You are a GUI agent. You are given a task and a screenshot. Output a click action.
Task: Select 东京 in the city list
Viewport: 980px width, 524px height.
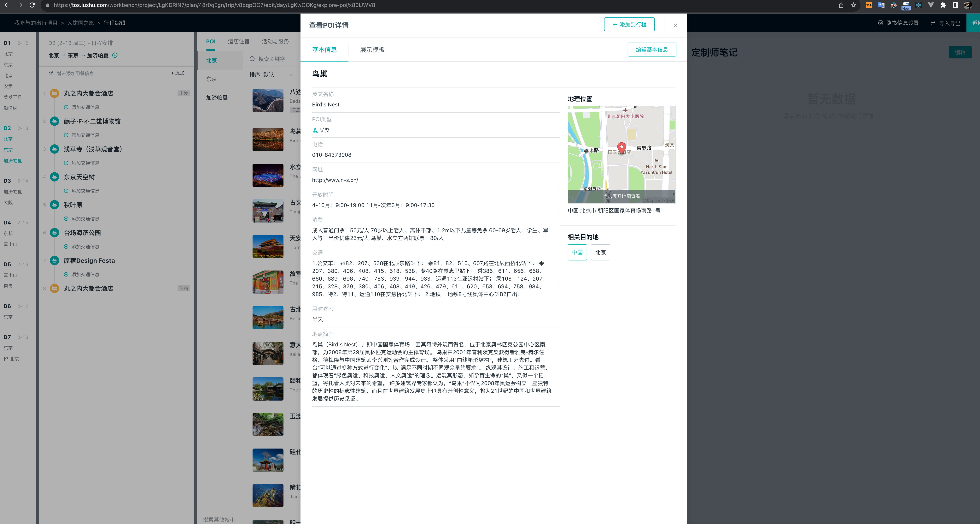(x=220, y=79)
